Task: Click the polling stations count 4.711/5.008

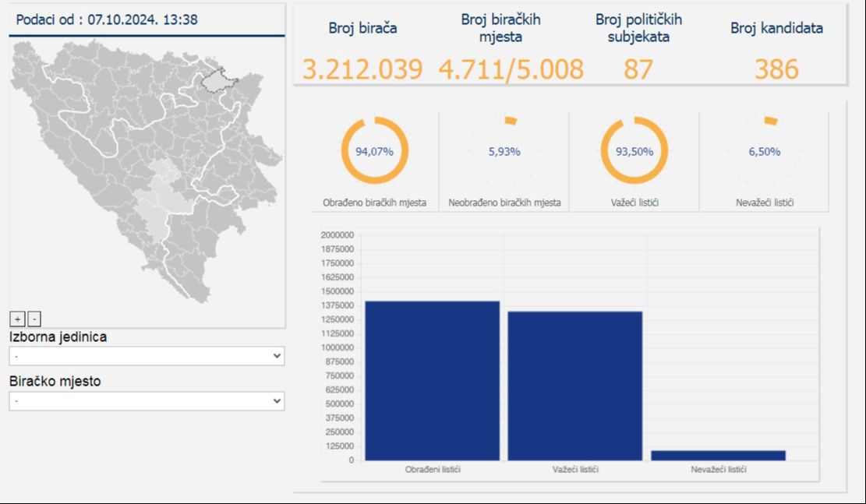Action: [511, 69]
